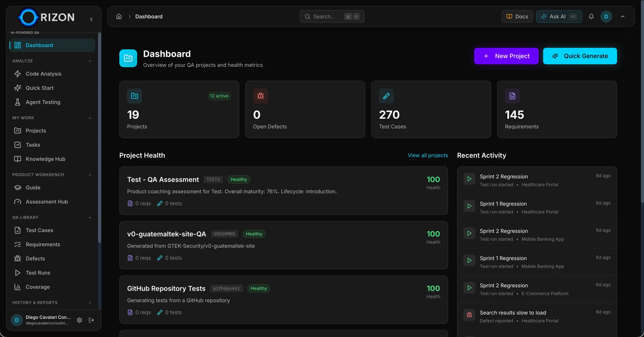Collapse the sidebar with the chevron arrow
The height and width of the screenshot is (337, 644).
(91, 19)
